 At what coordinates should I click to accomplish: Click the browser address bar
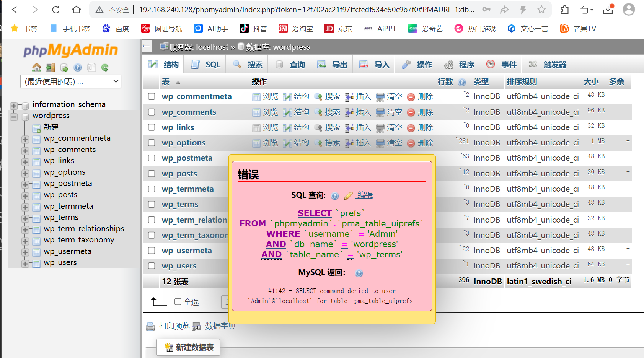tap(306, 10)
